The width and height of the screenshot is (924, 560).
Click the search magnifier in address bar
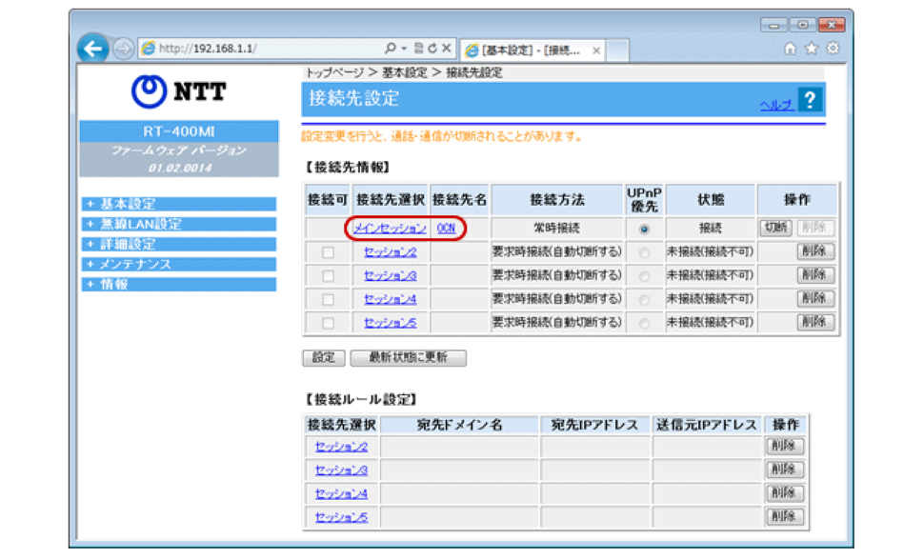[391, 49]
